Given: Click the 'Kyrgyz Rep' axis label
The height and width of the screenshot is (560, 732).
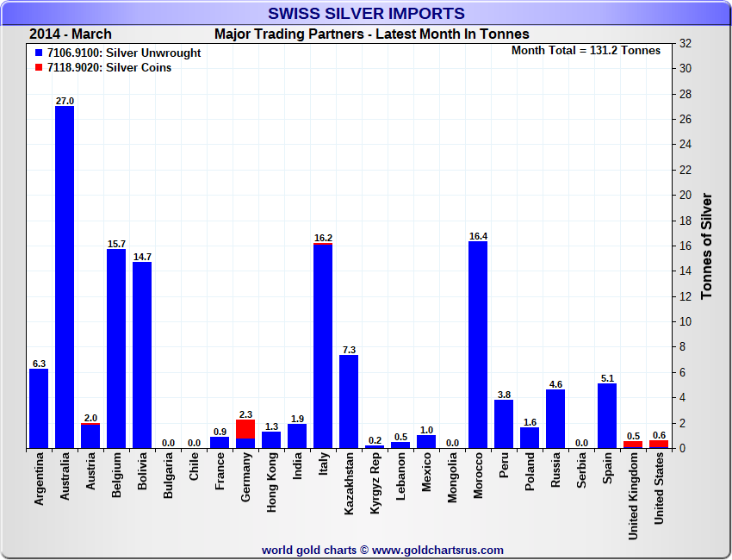Looking at the screenshot, I should [x=375, y=483].
